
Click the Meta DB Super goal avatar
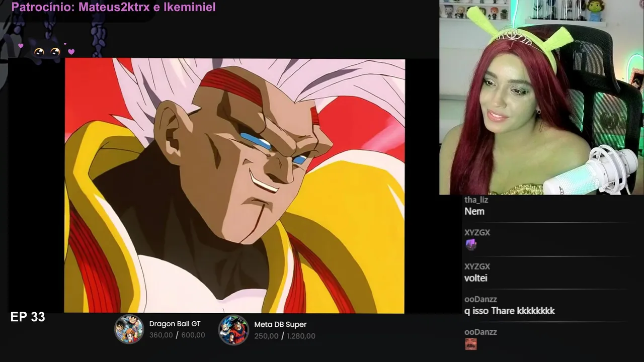tap(233, 329)
